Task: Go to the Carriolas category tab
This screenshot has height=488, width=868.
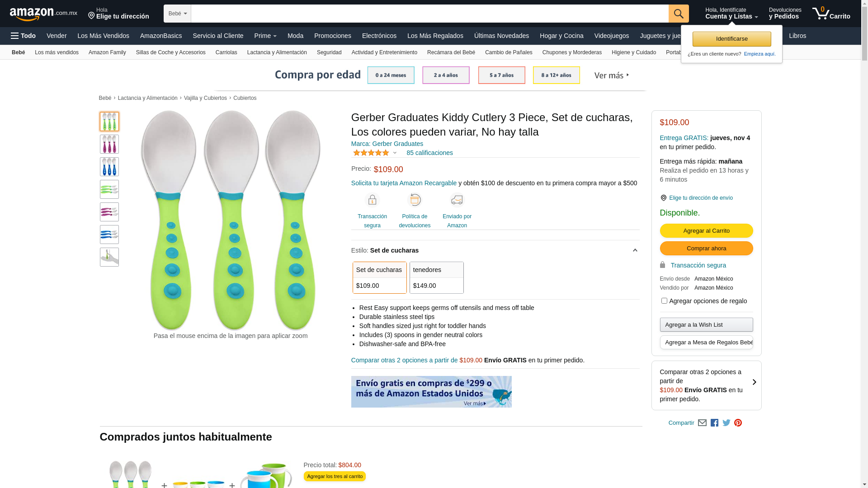Action: (x=226, y=52)
